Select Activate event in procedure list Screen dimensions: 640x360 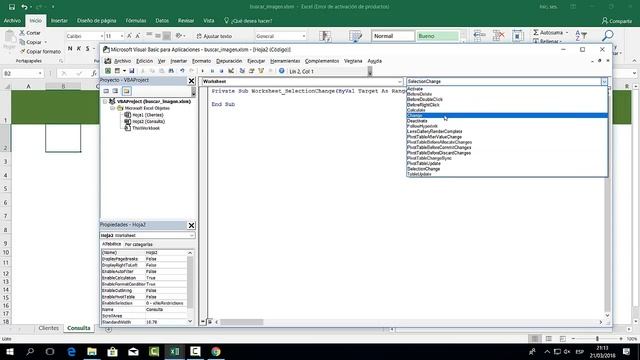point(507,89)
